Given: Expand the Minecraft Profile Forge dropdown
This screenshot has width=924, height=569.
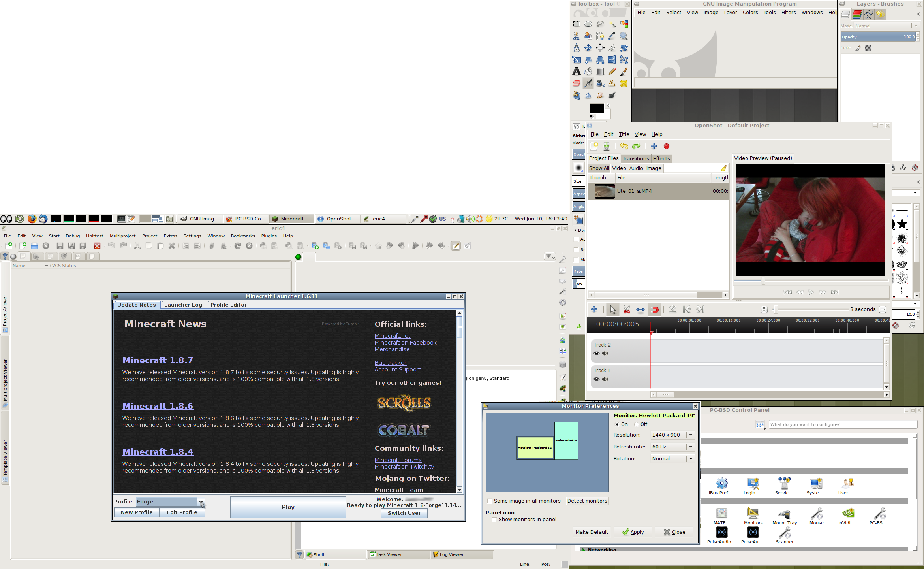Looking at the screenshot, I should pos(201,502).
